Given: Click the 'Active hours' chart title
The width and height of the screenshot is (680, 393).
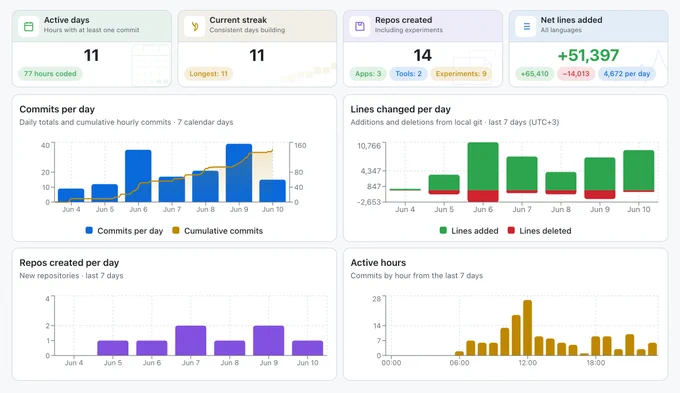Looking at the screenshot, I should [378, 262].
